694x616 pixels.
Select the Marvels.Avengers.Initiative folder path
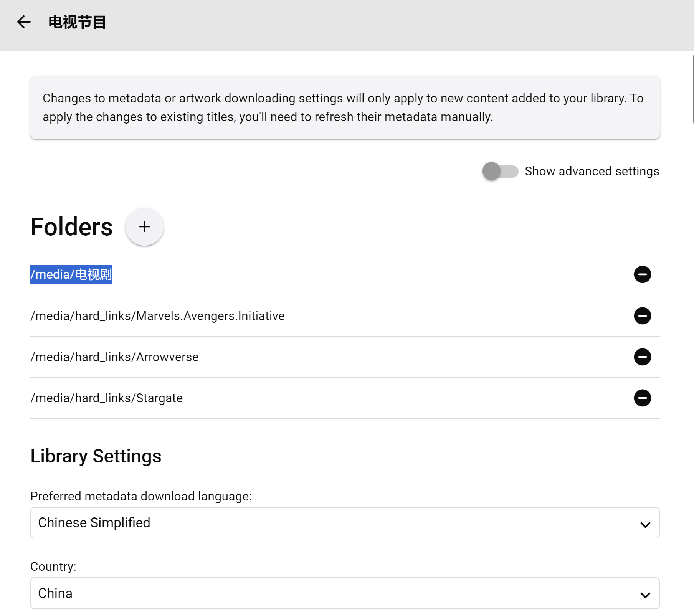tap(157, 316)
